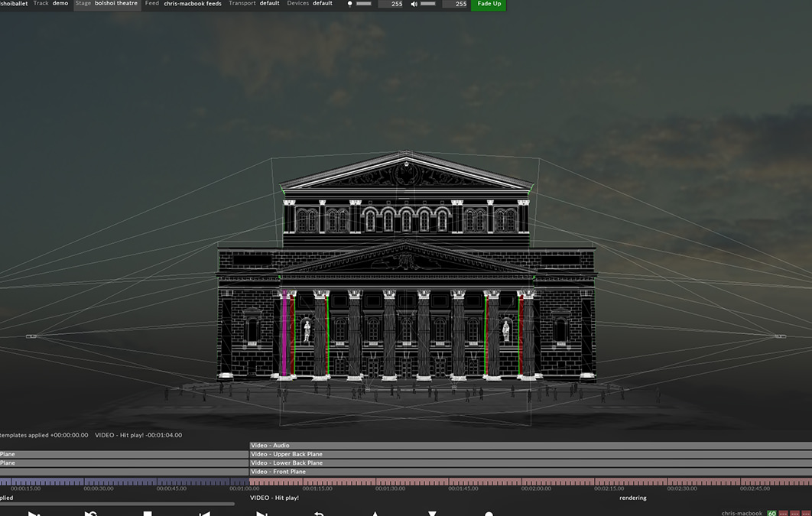Adjust the brightness master slider
Viewport: 812px width, 516px height.
[363, 4]
